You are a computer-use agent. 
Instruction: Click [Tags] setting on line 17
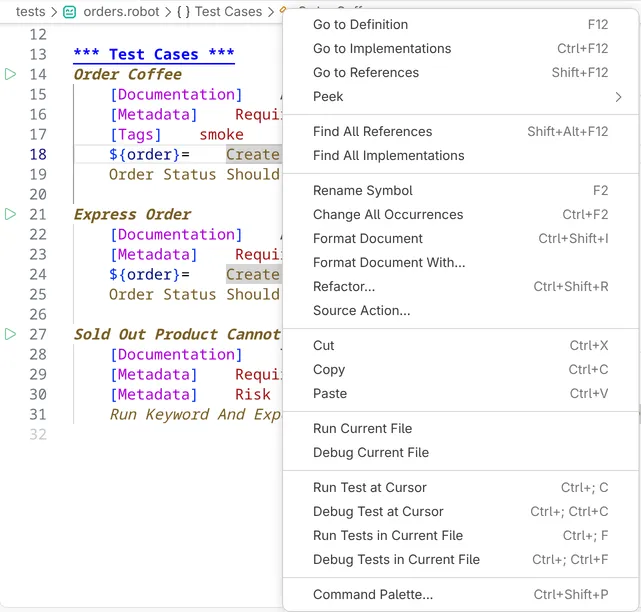[x=136, y=135]
